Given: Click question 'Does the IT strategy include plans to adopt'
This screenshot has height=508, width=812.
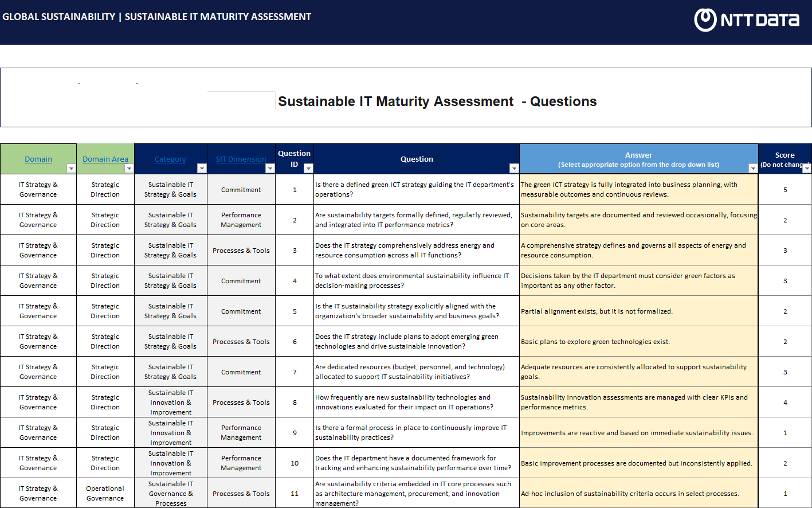Looking at the screenshot, I should tap(417, 341).
